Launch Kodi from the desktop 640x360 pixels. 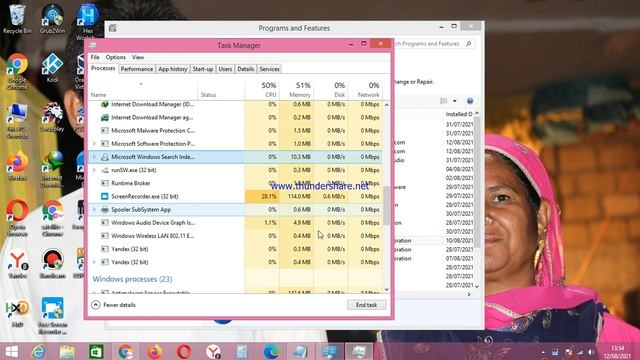(x=52, y=68)
